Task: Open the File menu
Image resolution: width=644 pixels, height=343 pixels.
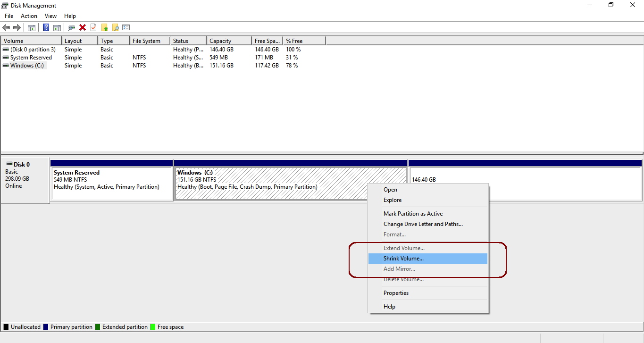Action: [9, 16]
